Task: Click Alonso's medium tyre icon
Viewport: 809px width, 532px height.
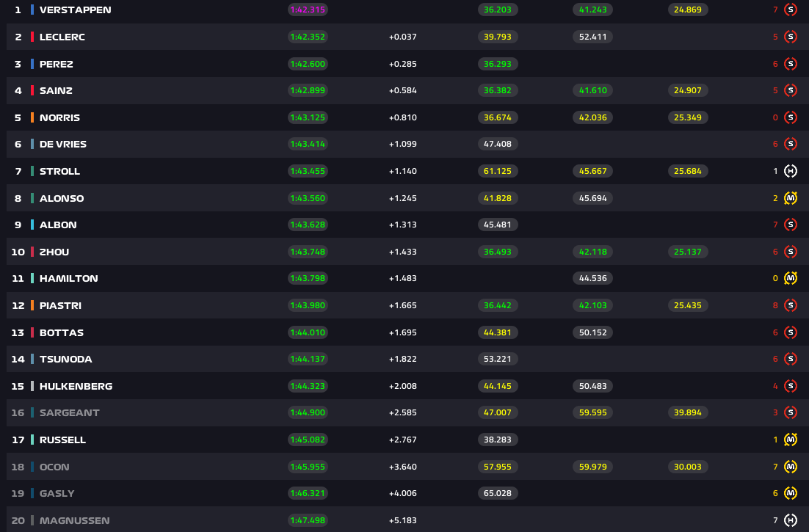Action: 790,198
